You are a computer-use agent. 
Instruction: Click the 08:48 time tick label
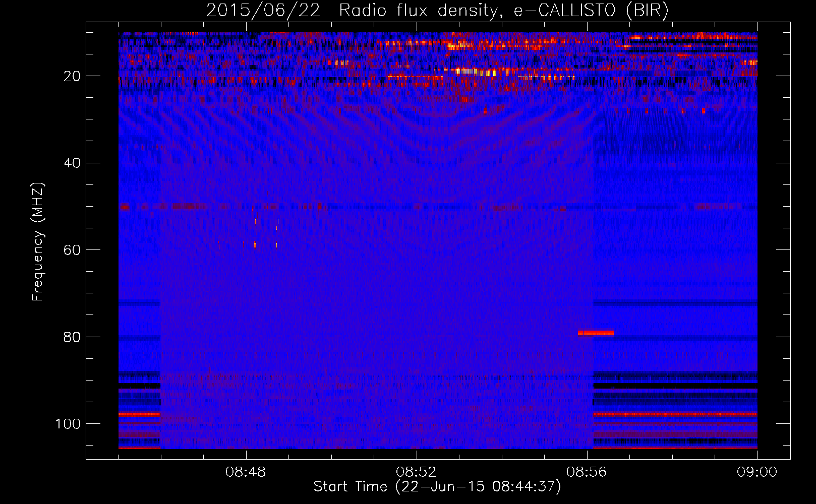246,472
